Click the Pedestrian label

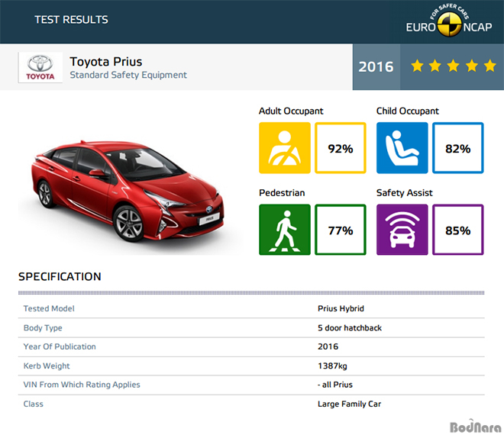[x=282, y=193]
